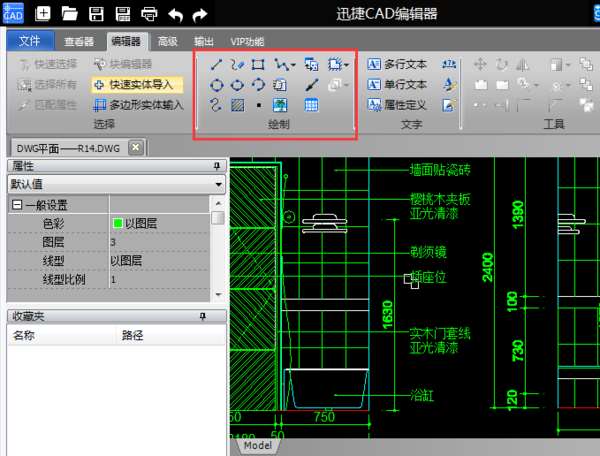The width and height of the screenshot is (600, 456).
Task: Click the New file icon in title bar
Action: (x=42, y=14)
